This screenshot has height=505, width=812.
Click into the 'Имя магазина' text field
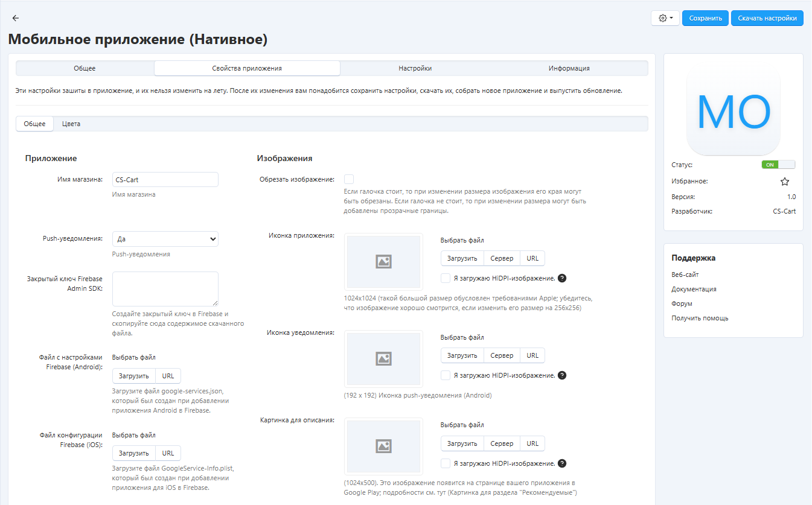coord(165,180)
